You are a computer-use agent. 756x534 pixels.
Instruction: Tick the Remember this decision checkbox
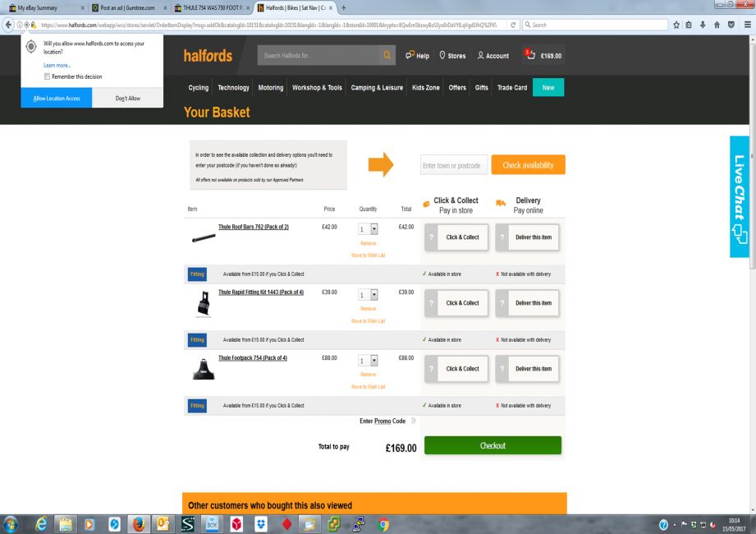tap(47, 76)
